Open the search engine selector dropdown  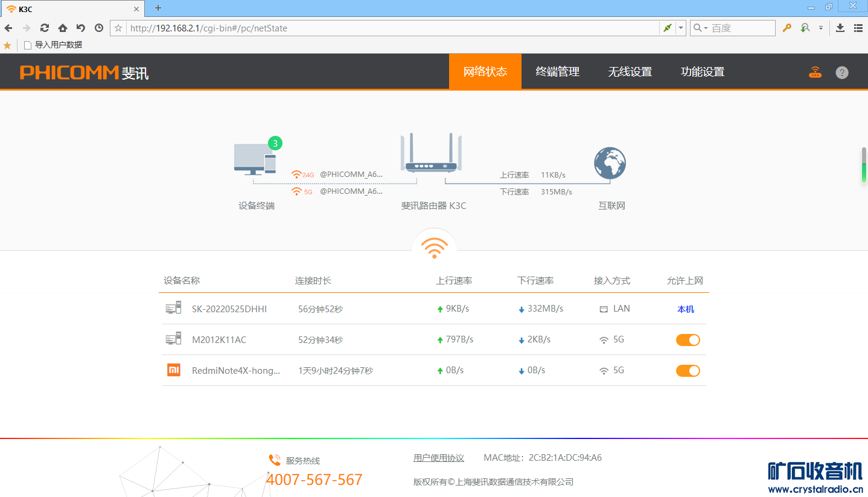tap(700, 28)
